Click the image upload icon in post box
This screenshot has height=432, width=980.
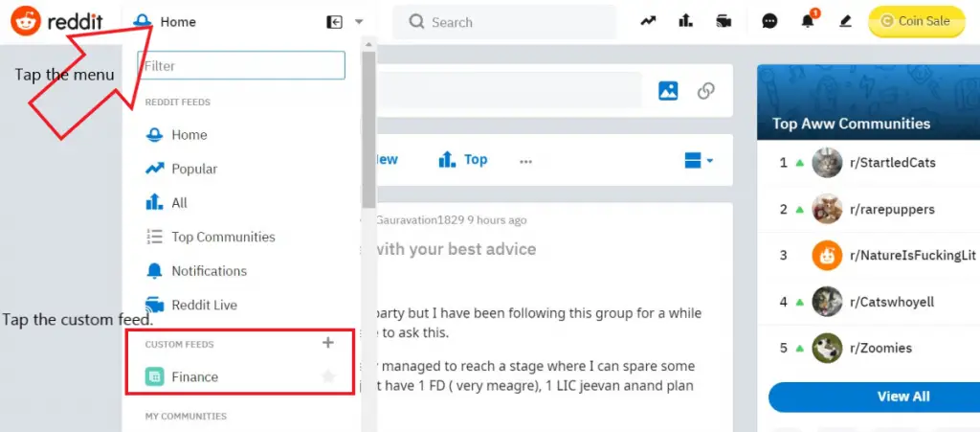pos(668,91)
